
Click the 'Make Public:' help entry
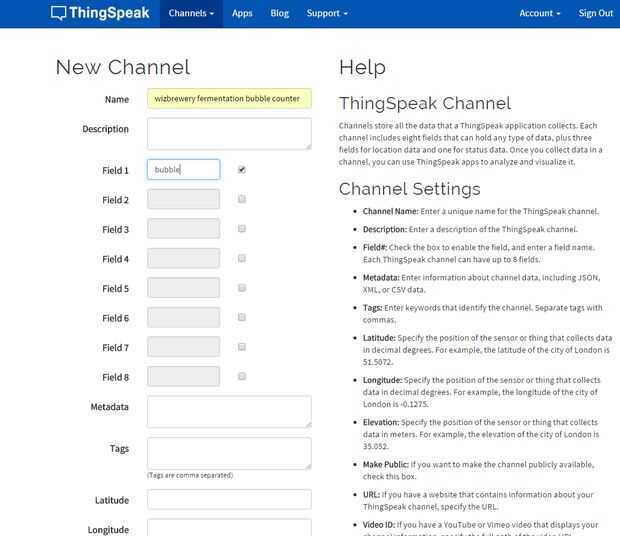tap(478, 470)
